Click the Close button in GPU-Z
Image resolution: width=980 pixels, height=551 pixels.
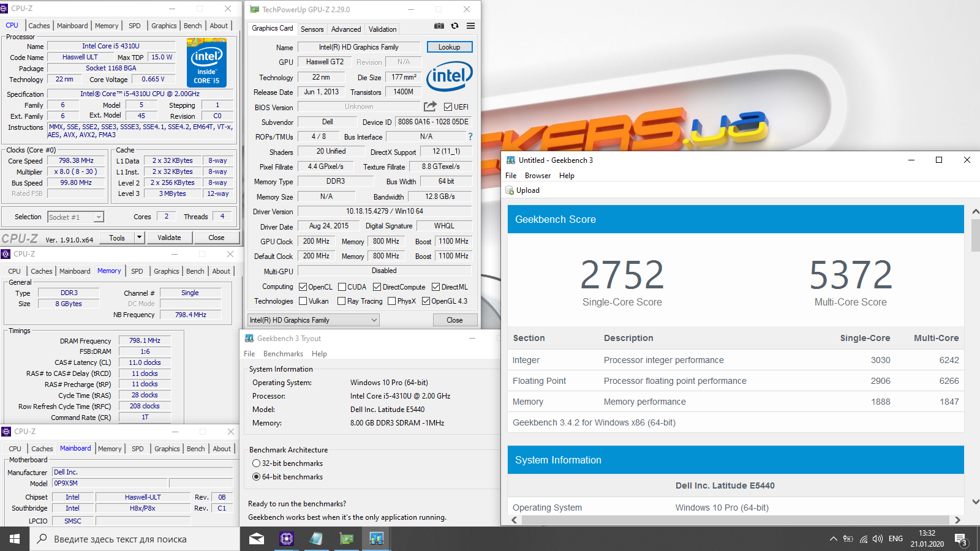(x=454, y=320)
